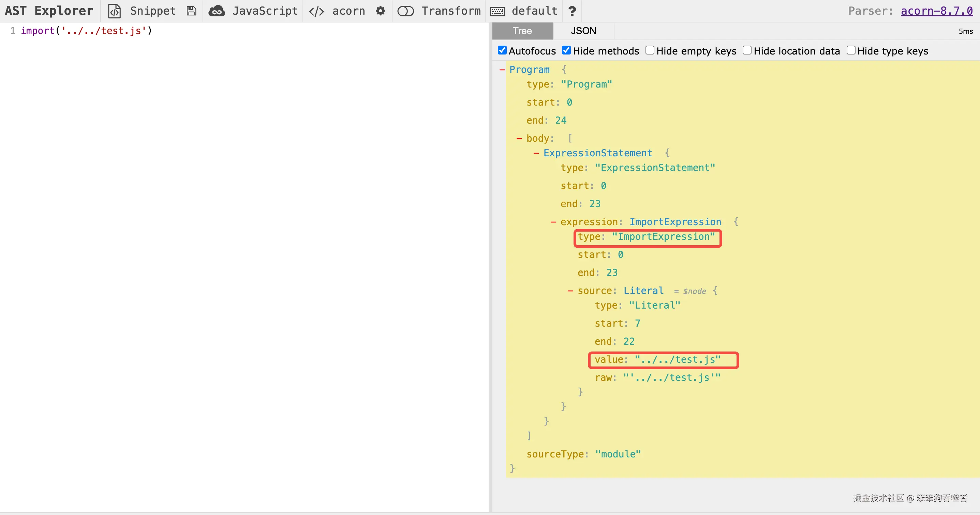
Task: Click the keyboard keymap icon
Action: [x=497, y=11]
